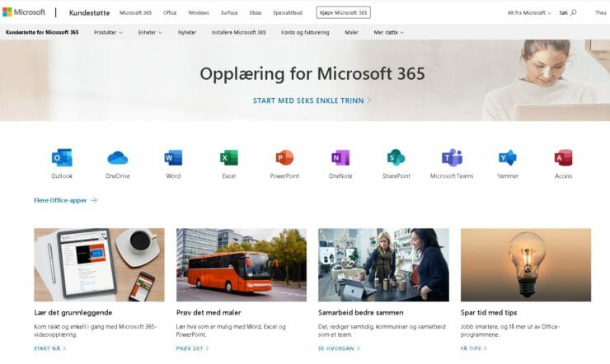
Task: Open the Outlook app icon
Action: [x=62, y=158]
